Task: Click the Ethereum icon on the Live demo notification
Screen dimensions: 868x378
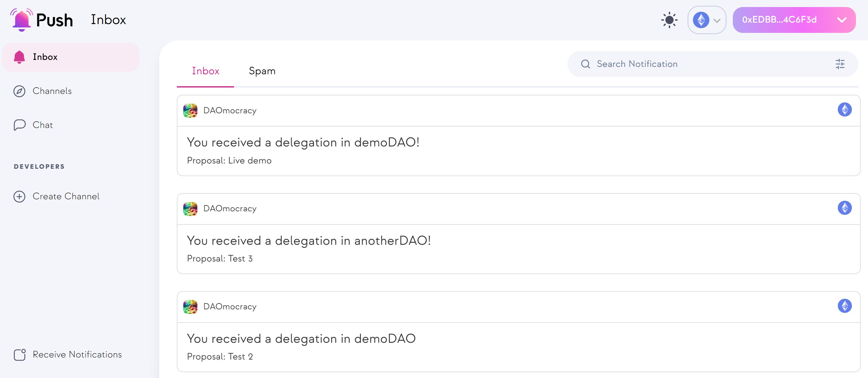Action: [845, 109]
